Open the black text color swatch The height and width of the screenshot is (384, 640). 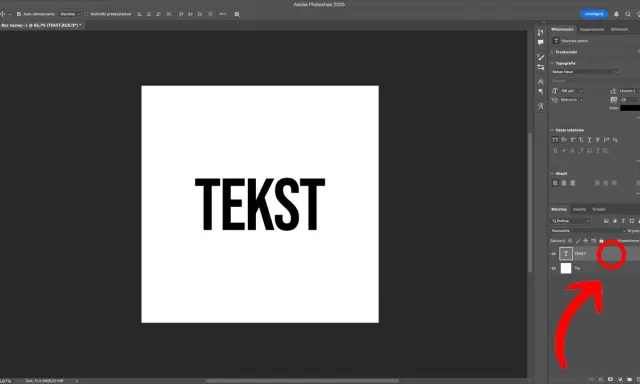point(630,108)
